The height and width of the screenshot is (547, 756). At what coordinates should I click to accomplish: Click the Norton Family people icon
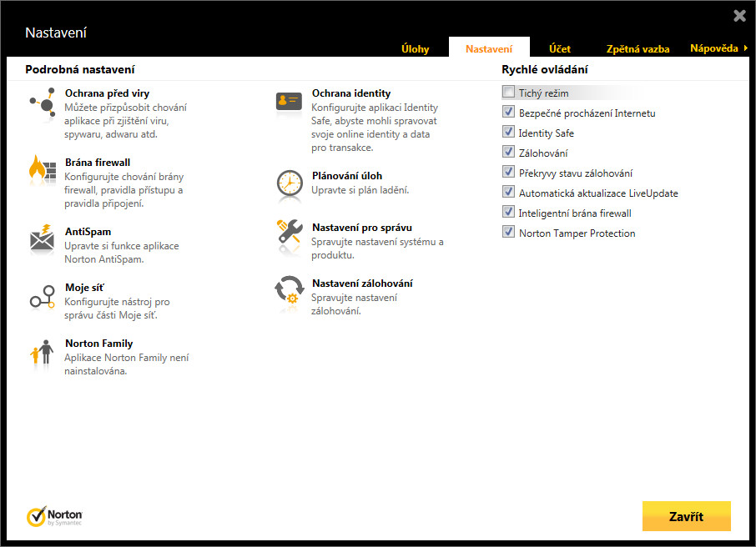[43, 352]
